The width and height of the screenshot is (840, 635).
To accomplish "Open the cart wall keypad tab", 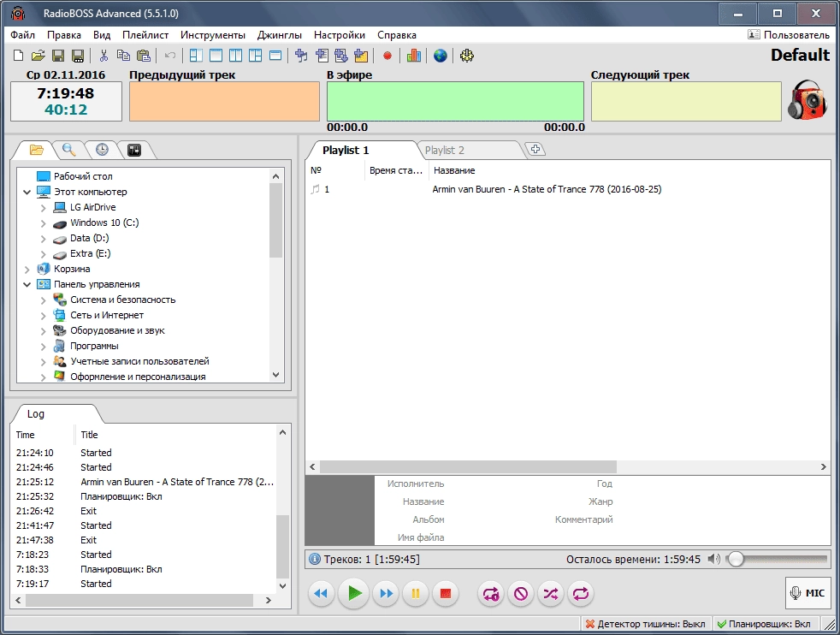I will [134, 150].
